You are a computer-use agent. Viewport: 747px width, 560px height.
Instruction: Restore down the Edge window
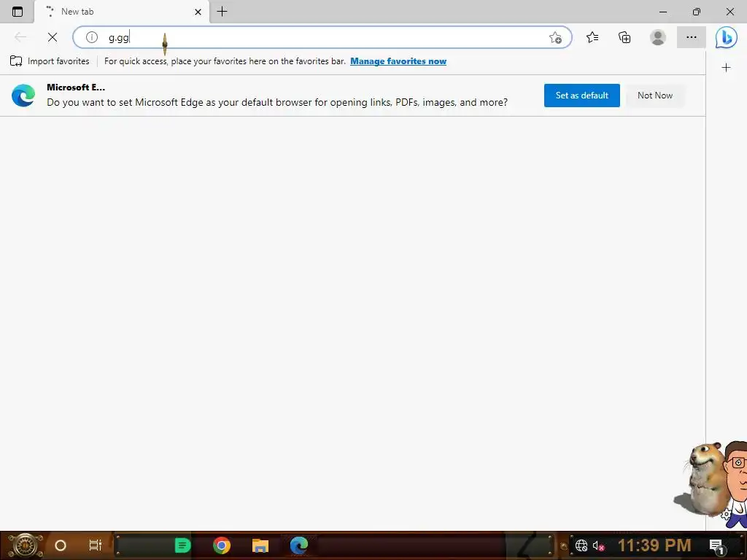pyautogui.click(x=696, y=12)
